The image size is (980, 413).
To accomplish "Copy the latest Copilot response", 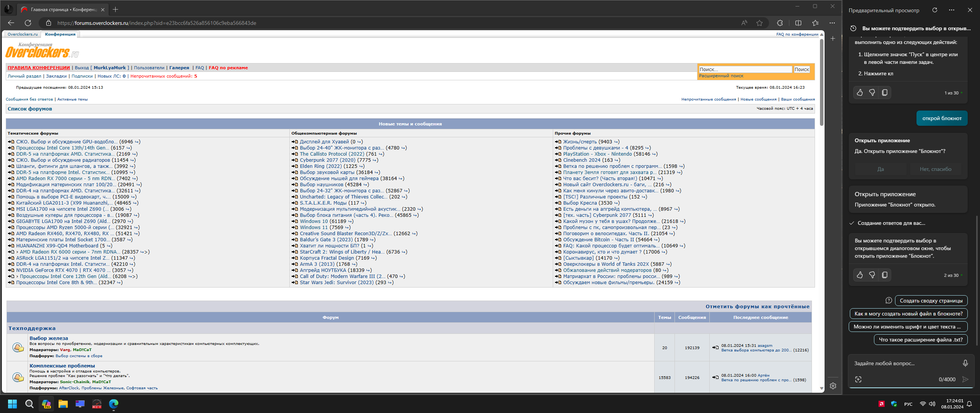I will pyautogui.click(x=885, y=275).
